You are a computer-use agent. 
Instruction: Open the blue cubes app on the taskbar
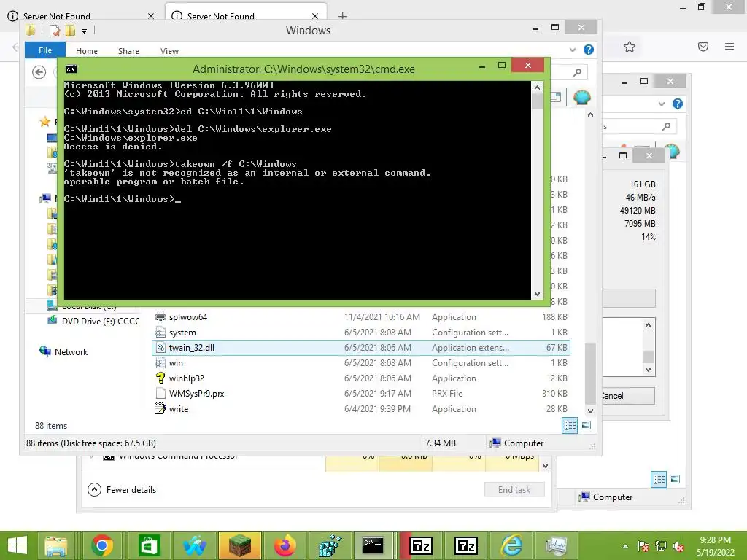(x=330, y=545)
